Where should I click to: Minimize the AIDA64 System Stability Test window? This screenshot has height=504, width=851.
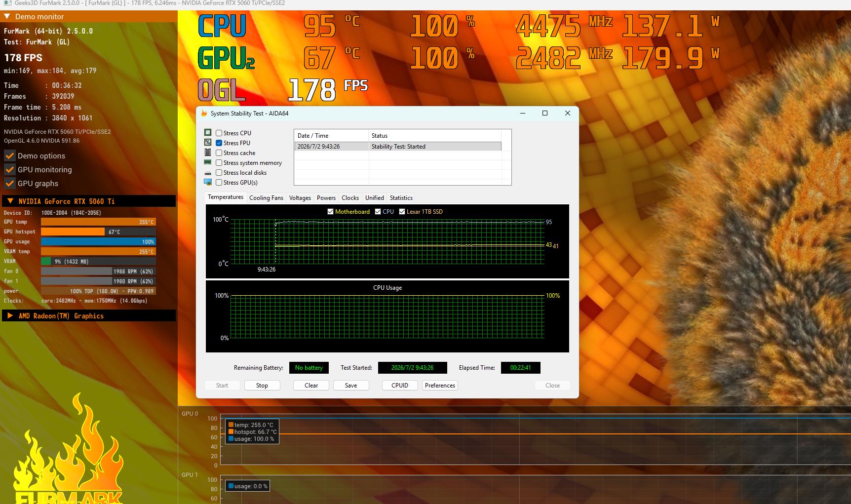[x=523, y=113]
